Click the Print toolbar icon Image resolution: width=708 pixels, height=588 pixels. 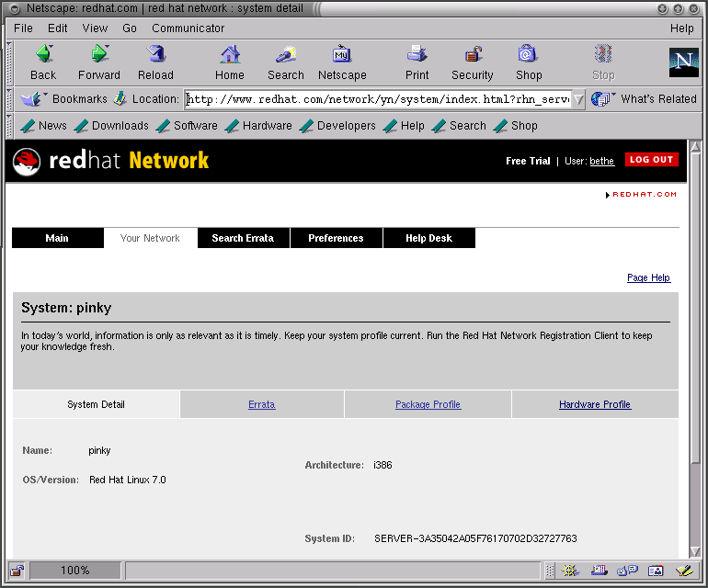417,55
